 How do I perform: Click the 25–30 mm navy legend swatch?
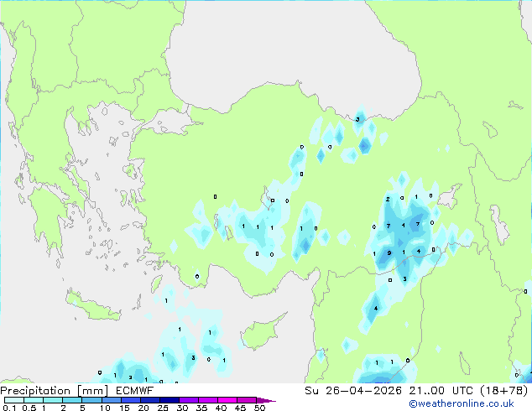point(169,400)
